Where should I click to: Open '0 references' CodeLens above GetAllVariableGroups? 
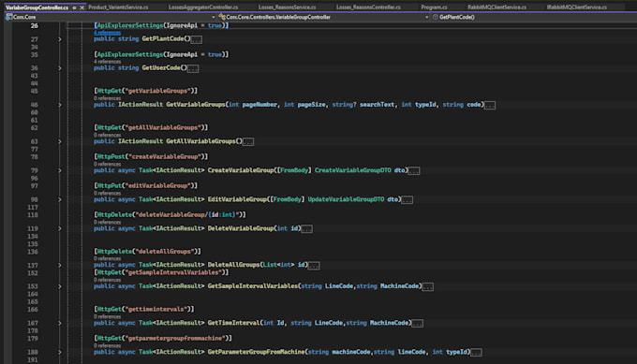(107, 135)
